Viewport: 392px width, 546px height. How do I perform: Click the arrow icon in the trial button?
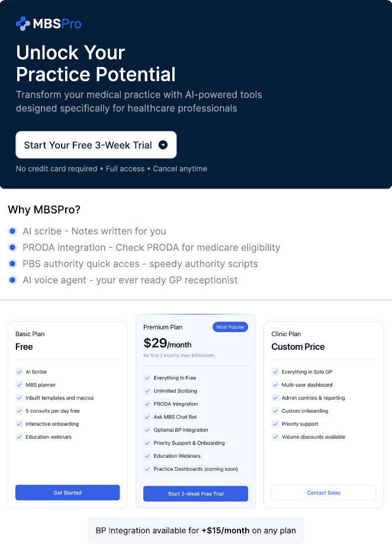tap(163, 145)
